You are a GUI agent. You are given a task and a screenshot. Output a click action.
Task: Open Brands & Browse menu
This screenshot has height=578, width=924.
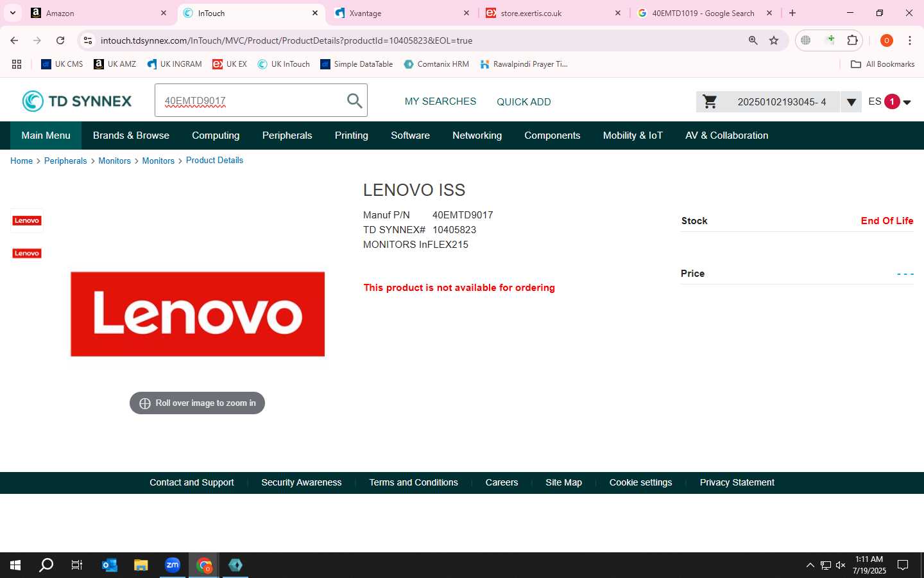[131, 136]
